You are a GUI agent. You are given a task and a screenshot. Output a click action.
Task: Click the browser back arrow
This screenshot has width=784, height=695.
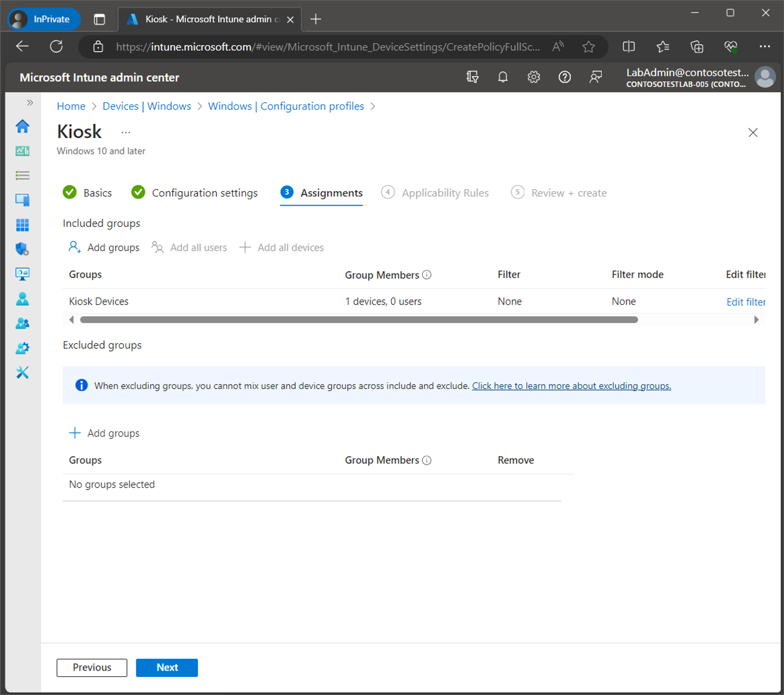pos(22,46)
